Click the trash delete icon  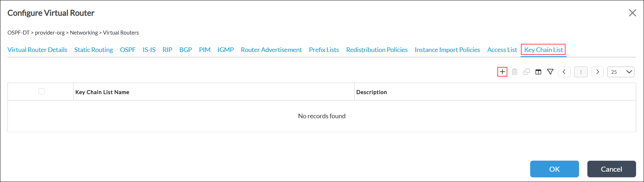[x=514, y=72]
